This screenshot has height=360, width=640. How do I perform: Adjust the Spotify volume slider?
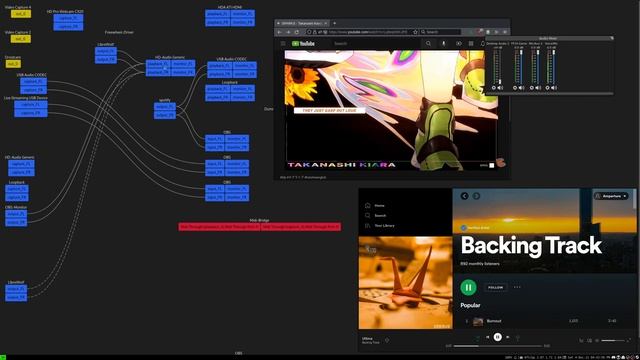(613, 340)
